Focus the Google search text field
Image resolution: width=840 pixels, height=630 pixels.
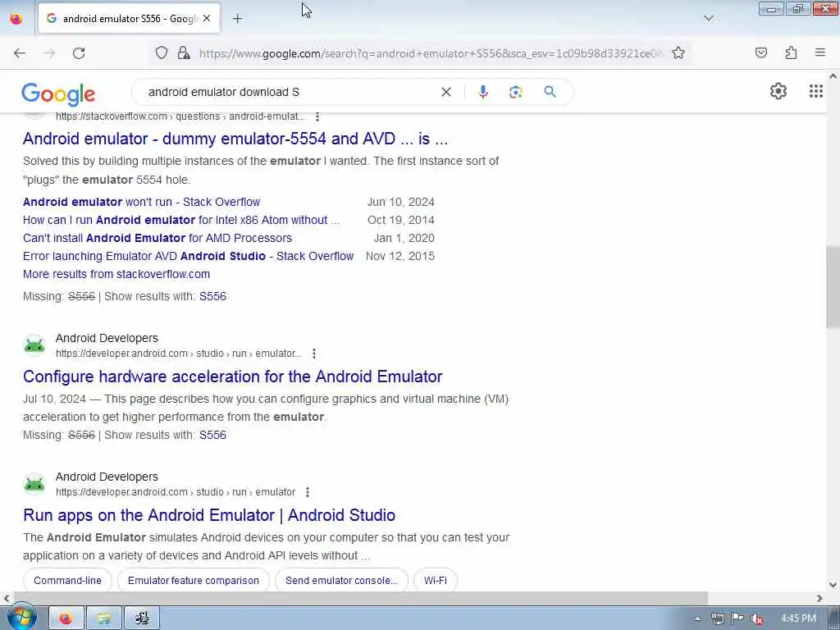(290, 92)
